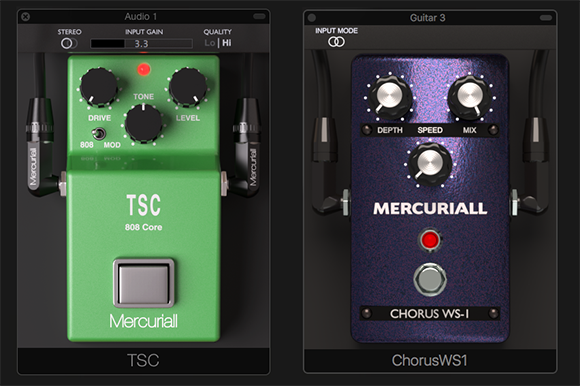Click the MERCURIALL logo on Chorus pedal
580x386 pixels.
430,209
